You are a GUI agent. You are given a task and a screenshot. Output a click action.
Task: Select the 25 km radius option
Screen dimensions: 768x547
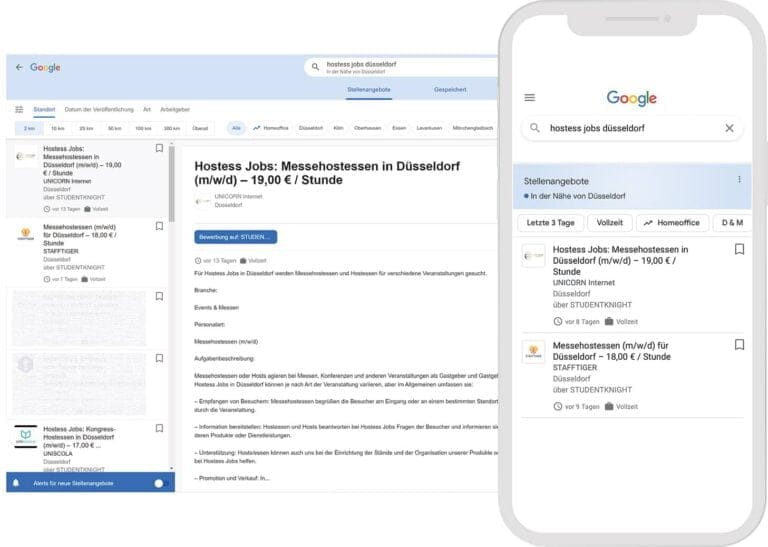[86, 128]
